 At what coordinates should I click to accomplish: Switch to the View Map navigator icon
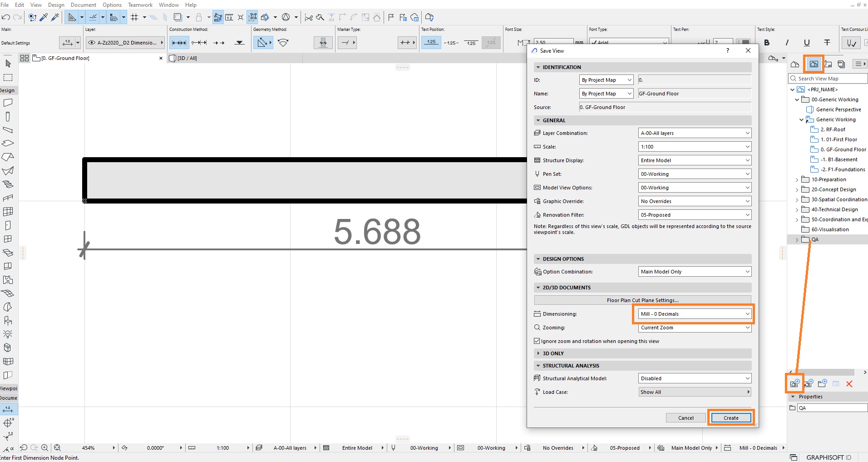point(814,64)
